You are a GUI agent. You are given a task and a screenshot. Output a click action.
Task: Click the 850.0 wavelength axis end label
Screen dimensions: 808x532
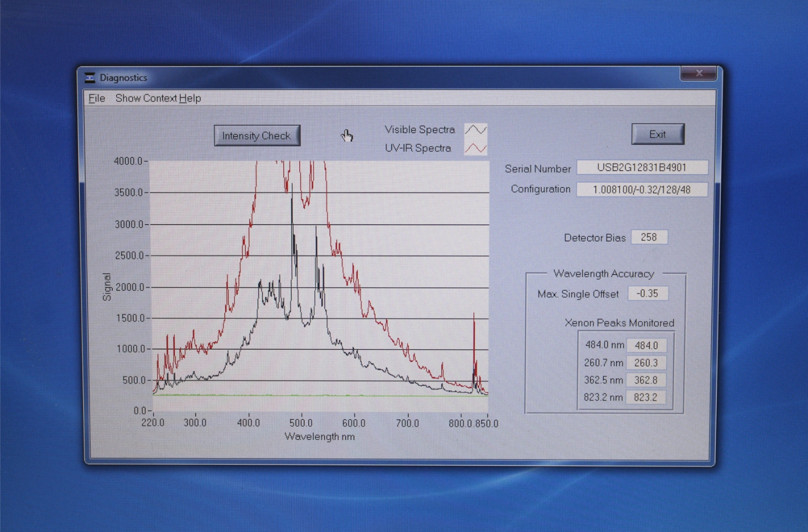[486, 423]
